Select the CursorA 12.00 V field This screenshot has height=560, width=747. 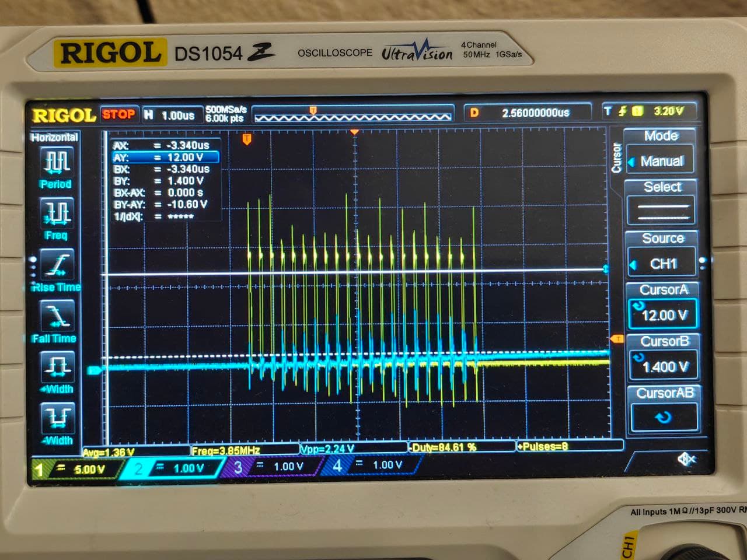tap(663, 315)
